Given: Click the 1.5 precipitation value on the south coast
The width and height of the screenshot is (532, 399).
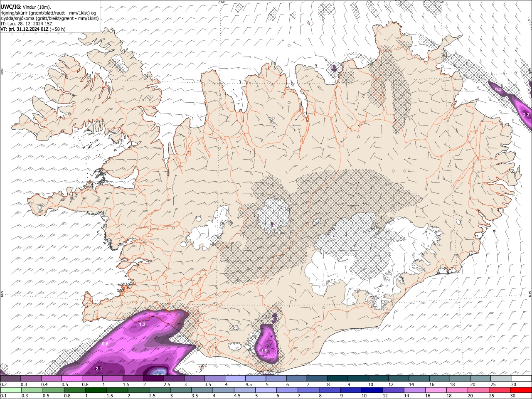Looking at the screenshot, I should point(264,351).
